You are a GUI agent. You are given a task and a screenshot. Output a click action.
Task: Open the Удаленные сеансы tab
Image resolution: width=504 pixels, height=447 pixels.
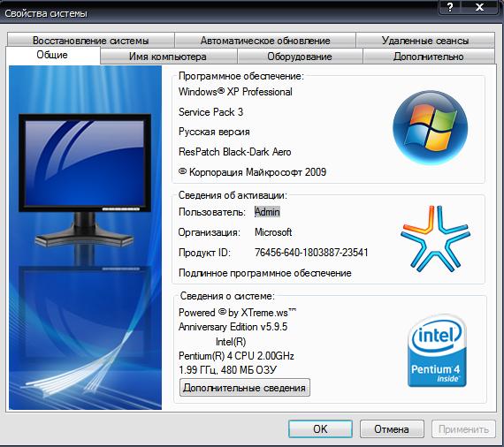pyautogui.click(x=425, y=41)
